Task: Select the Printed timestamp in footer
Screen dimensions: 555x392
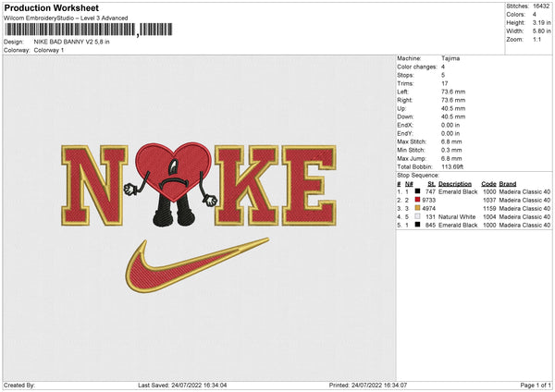Action: 368,385
